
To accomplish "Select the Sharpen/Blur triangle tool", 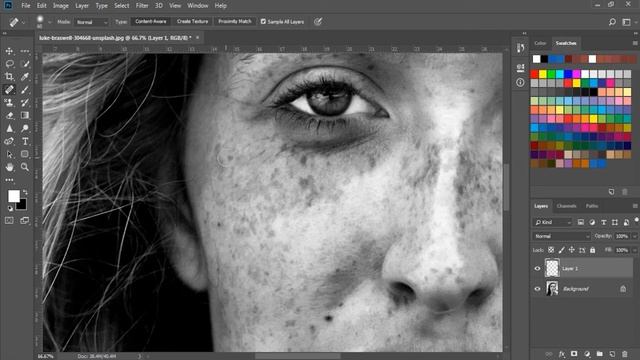I will tap(9, 128).
